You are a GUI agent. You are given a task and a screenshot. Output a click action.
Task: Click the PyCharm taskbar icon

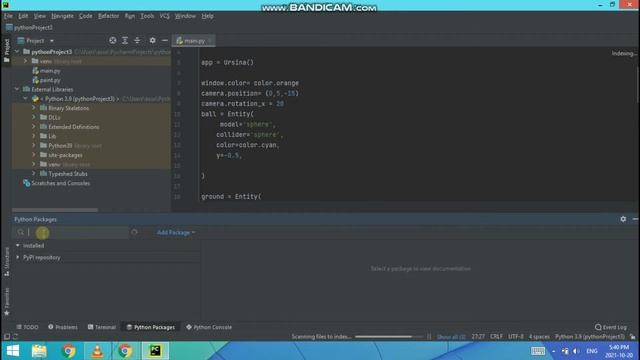click(x=155, y=351)
